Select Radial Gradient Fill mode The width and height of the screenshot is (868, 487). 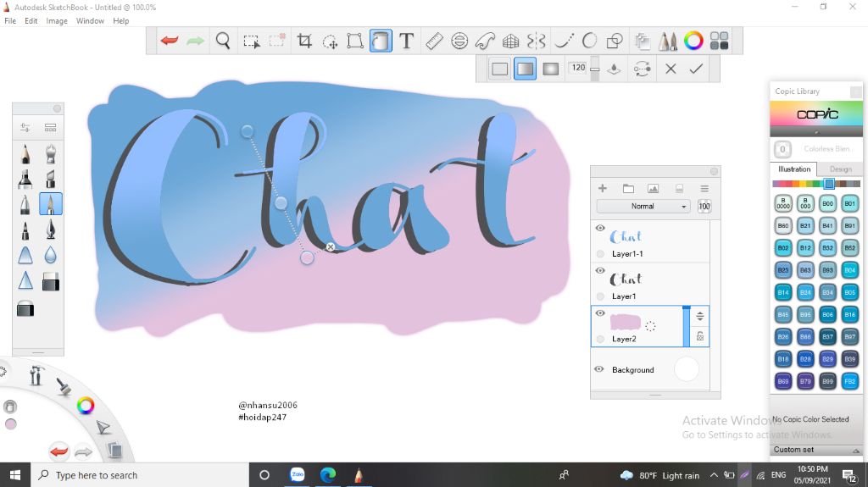click(550, 69)
